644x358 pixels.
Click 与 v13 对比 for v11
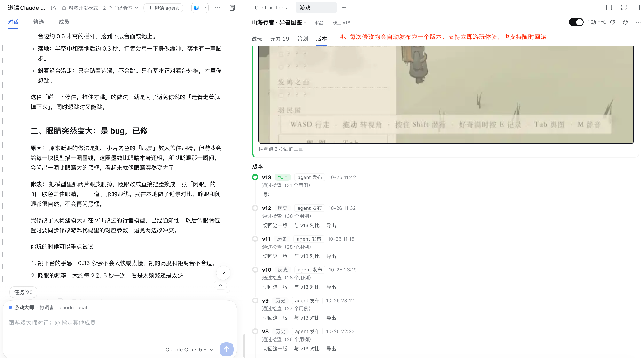click(x=307, y=256)
